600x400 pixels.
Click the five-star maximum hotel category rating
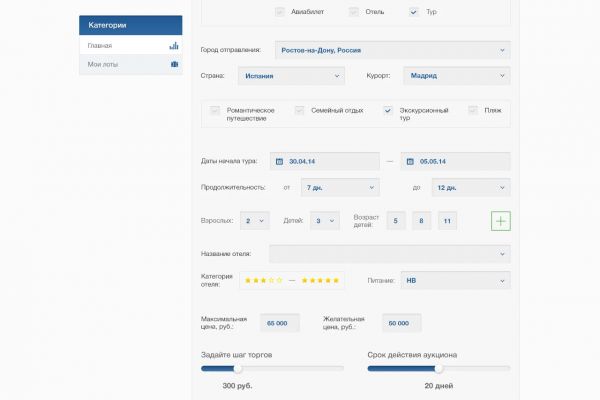336,281
